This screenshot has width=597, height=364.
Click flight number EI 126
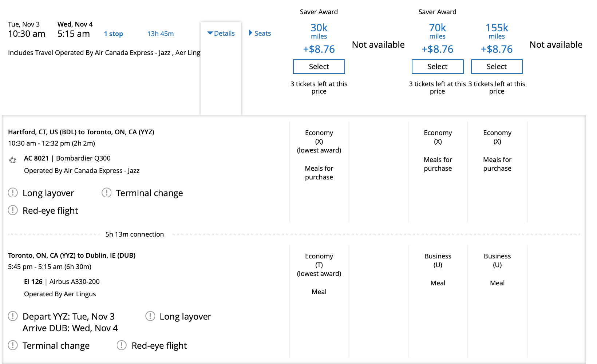[x=34, y=281]
